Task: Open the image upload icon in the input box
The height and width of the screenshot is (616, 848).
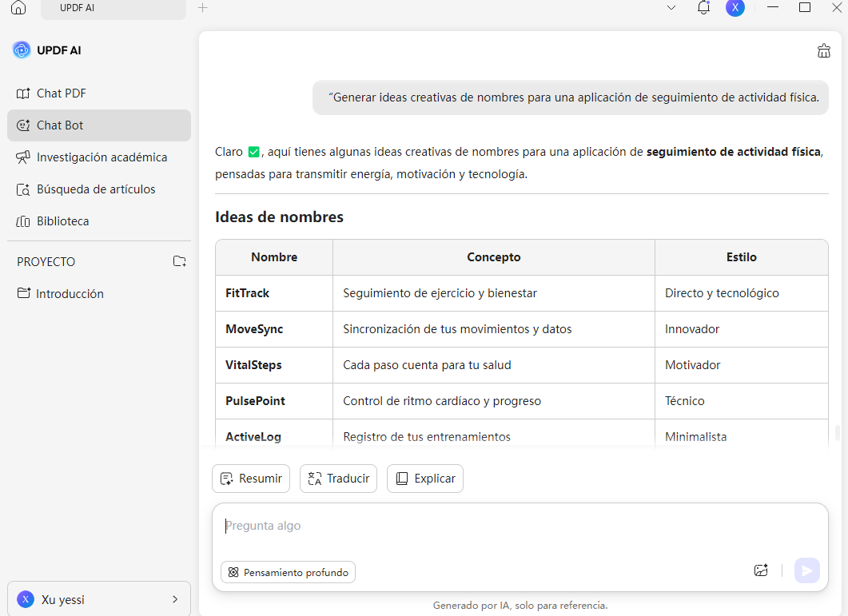Action: [761, 570]
